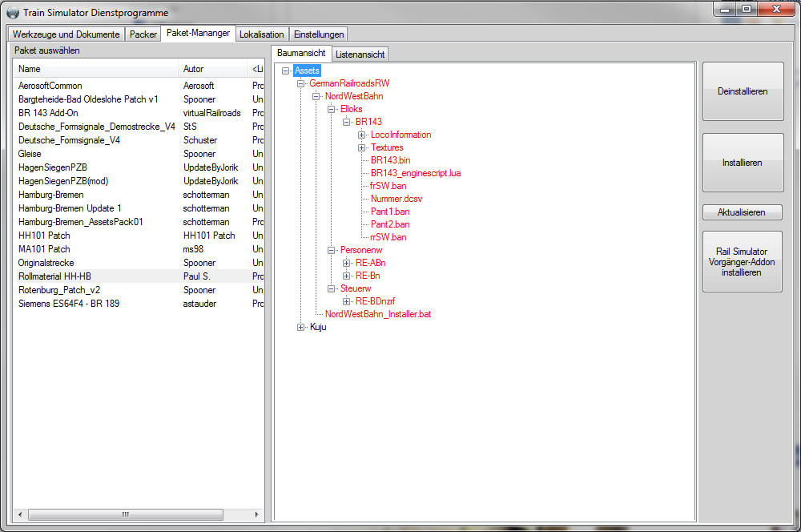
Task: Open the Lokalisation tab
Action: tap(262, 34)
